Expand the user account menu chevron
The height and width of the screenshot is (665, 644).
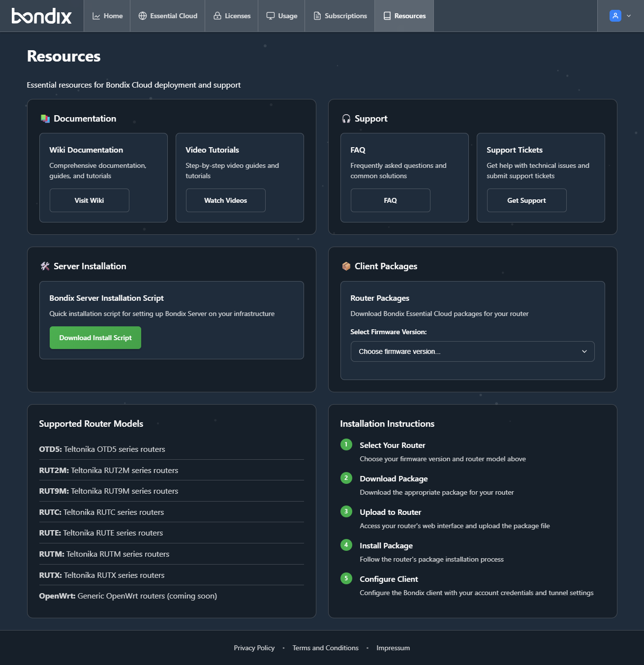coord(629,16)
